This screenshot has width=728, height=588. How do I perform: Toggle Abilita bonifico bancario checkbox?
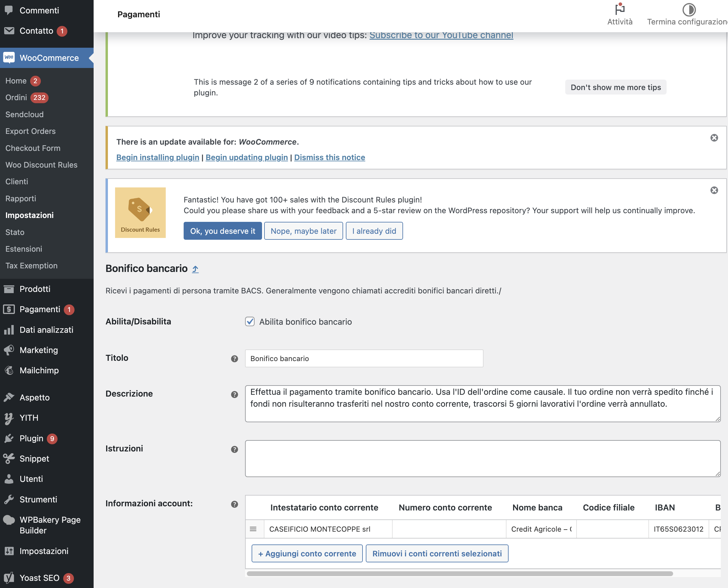click(250, 321)
